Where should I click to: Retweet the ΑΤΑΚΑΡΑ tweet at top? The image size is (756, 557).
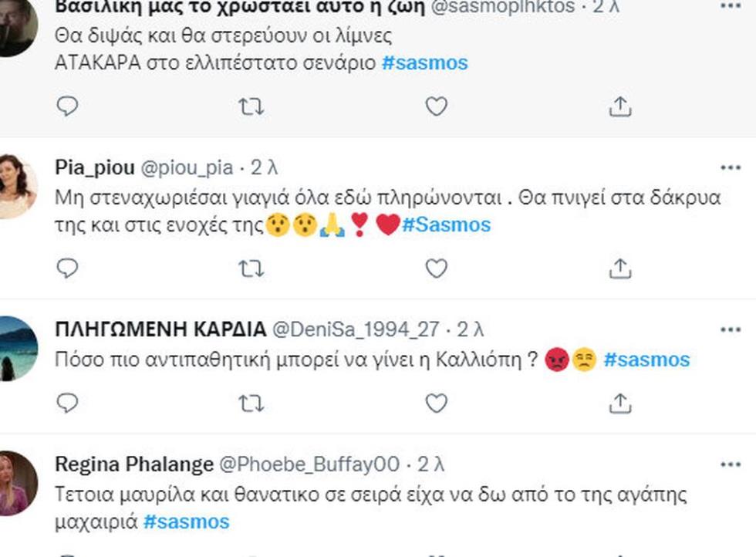point(251,106)
